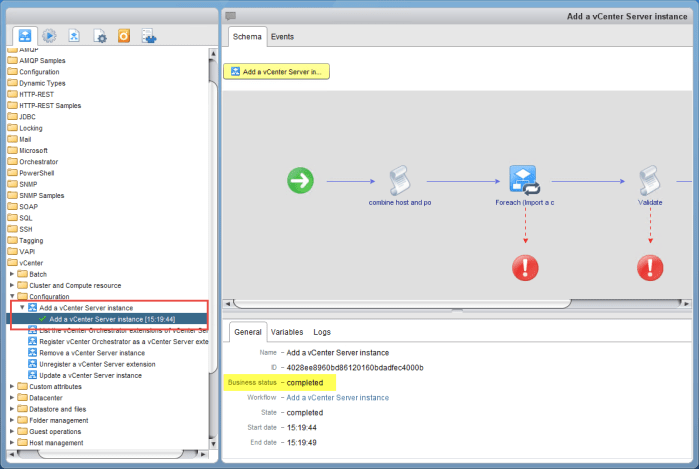Click workflow icon beside Remove a vCenter Server instance
This screenshot has height=469, width=699.
coord(33,353)
